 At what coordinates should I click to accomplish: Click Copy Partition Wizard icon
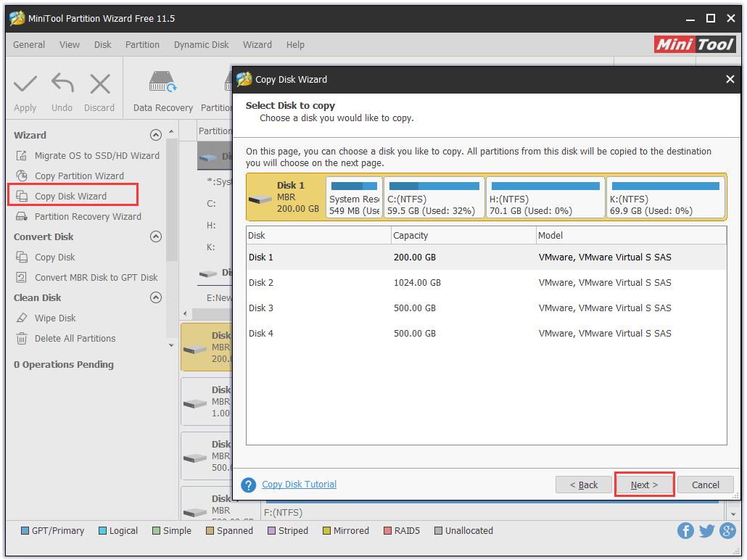tap(22, 176)
